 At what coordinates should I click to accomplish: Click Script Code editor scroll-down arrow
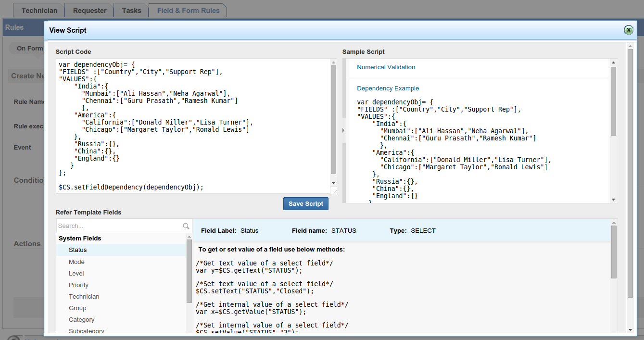click(333, 183)
